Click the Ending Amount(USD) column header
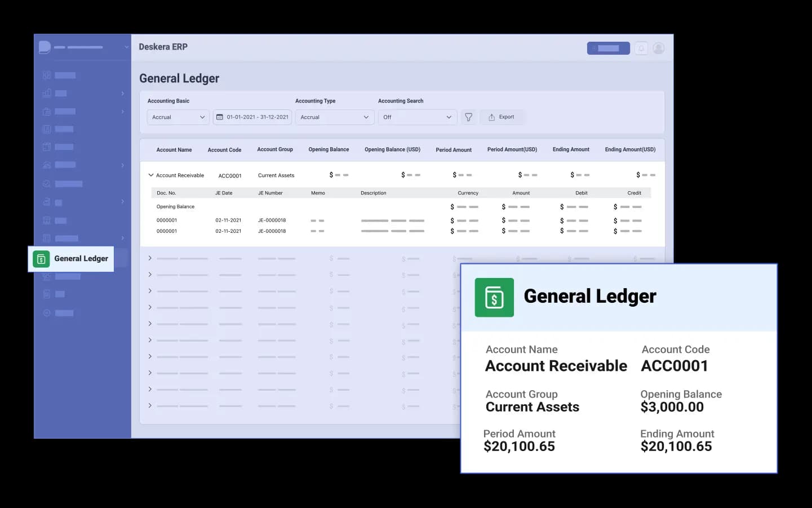The image size is (812, 508). (630, 150)
